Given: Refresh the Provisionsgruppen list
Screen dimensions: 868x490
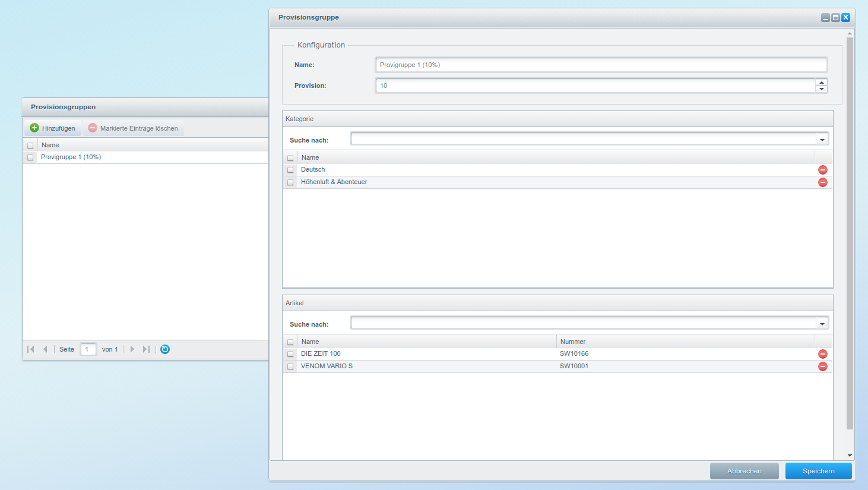Looking at the screenshot, I should tap(165, 349).
